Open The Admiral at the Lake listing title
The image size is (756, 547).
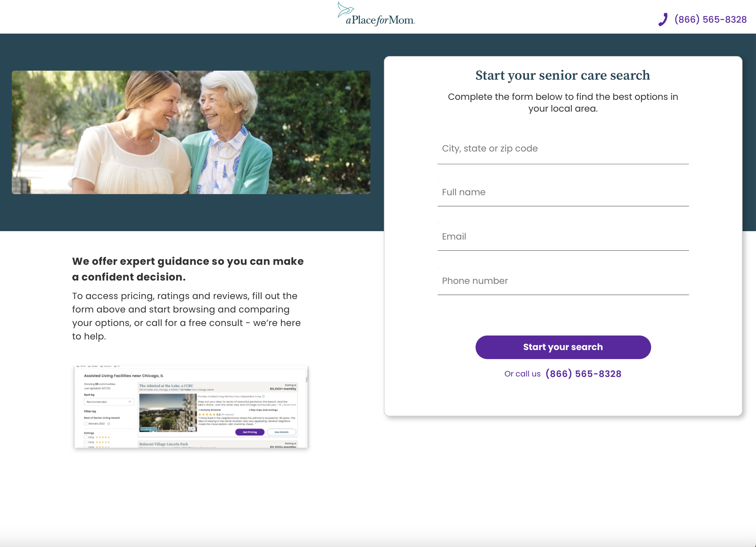point(166,386)
